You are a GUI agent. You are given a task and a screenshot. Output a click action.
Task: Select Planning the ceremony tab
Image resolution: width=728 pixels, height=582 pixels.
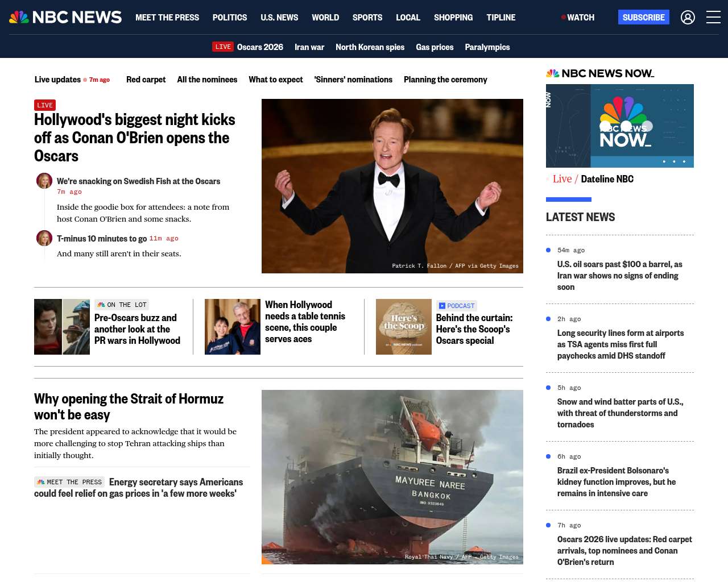tap(445, 80)
